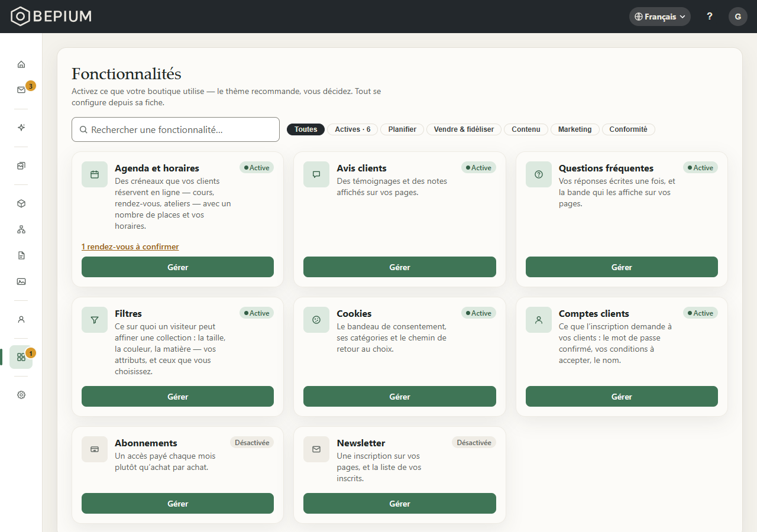Show the Conformité category
The width and height of the screenshot is (757, 532).
628,129
